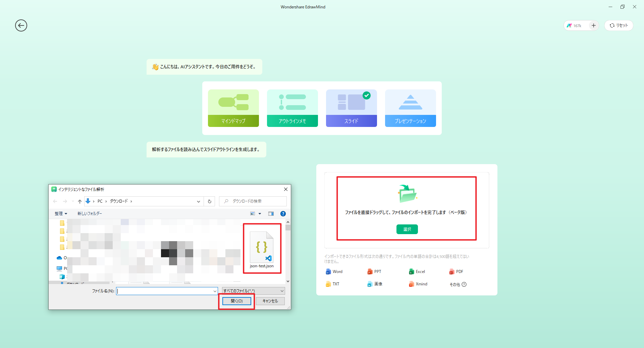
Task: Select the first folder in navigation pane
Action: (62, 223)
